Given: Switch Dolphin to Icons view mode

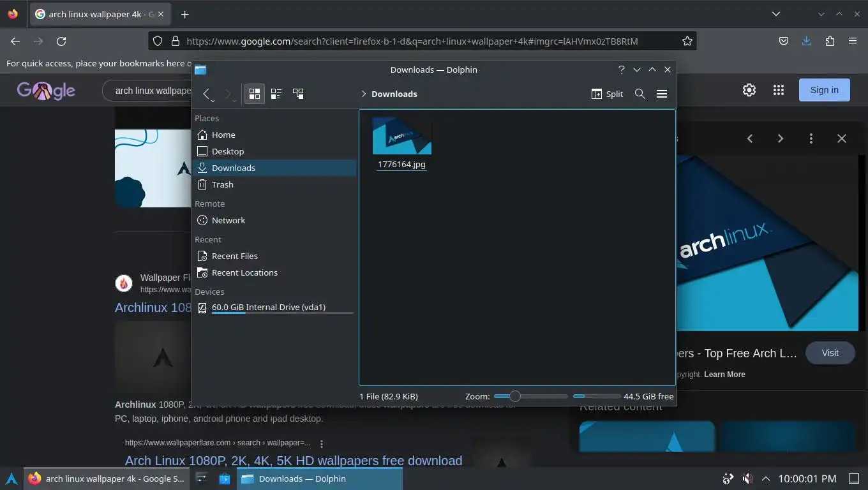Looking at the screenshot, I should [255, 94].
